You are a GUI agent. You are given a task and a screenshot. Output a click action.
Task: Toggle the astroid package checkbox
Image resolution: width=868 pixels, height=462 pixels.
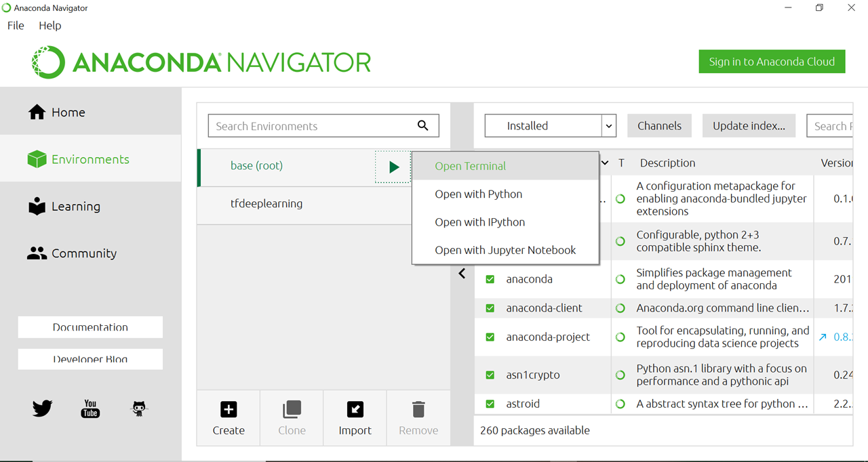[490, 404]
